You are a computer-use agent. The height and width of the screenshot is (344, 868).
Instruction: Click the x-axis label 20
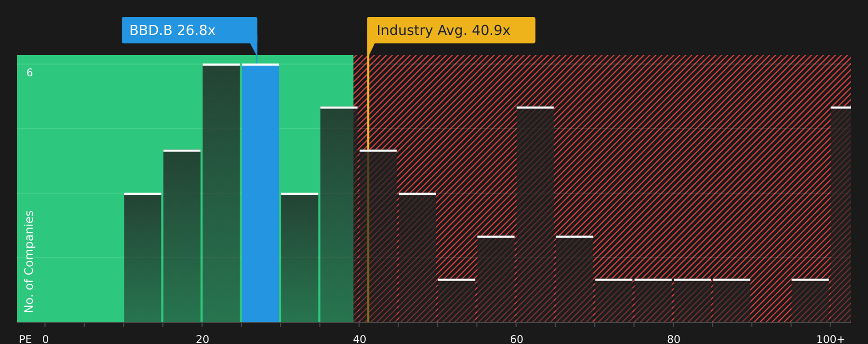tap(203, 339)
